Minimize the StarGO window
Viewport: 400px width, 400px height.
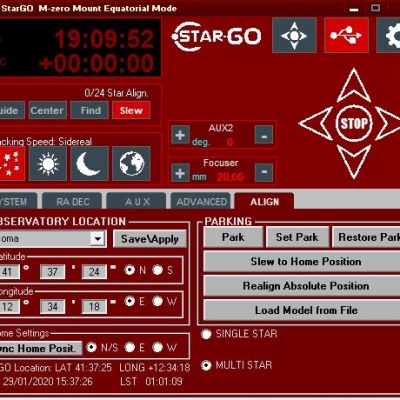[354, 8]
